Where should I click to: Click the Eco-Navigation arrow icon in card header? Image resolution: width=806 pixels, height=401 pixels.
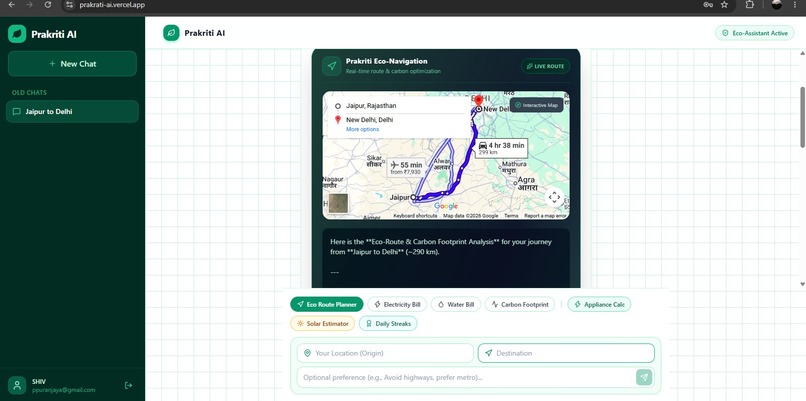point(332,66)
